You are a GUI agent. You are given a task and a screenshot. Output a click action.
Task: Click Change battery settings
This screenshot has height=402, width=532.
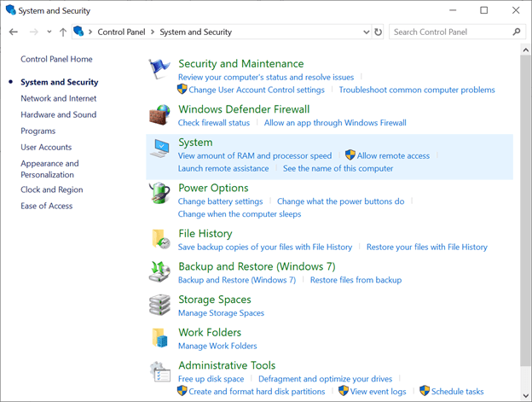tap(220, 201)
